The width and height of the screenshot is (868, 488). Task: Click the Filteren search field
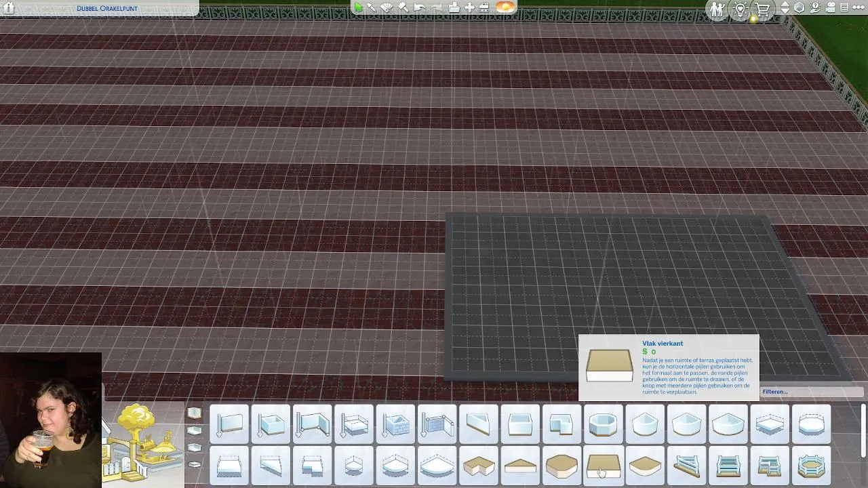[812, 392]
